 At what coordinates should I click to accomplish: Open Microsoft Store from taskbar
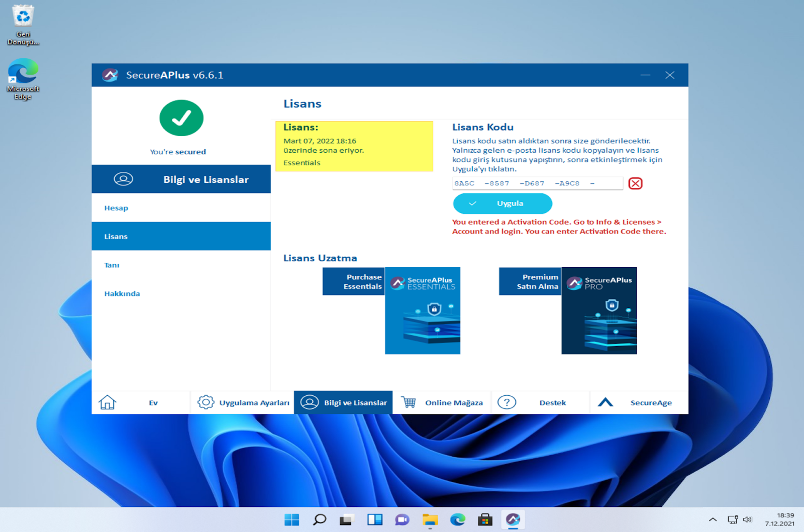click(x=485, y=519)
